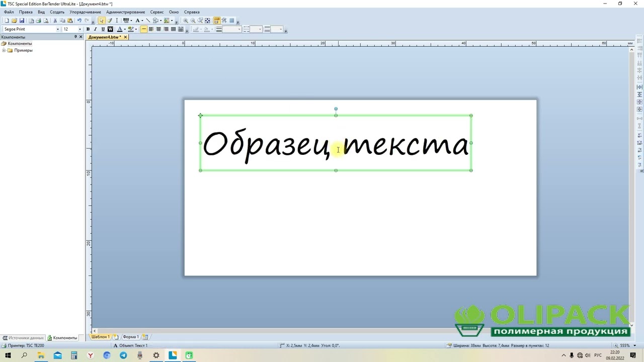Click the page icon next to Шаблон 1
Screen dimensions: 644x362
pos(116,337)
